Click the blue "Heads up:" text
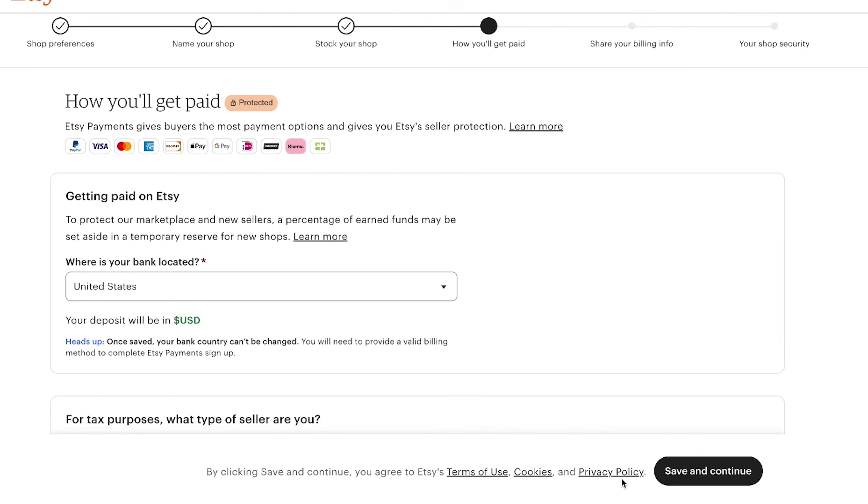 tap(85, 341)
